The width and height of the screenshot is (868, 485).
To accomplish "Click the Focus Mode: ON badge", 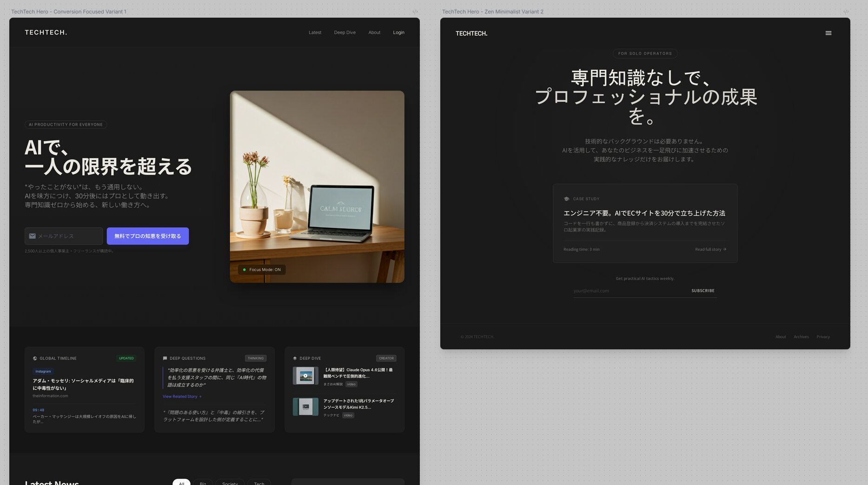I will coord(262,269).
